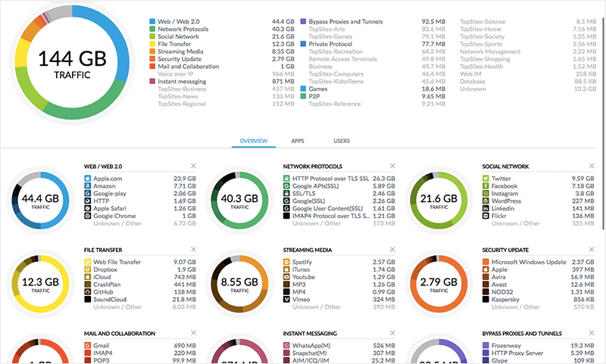606x364 pixels.
Task: Click the Twitter icon in Social Network
Action: click(486, 179)
